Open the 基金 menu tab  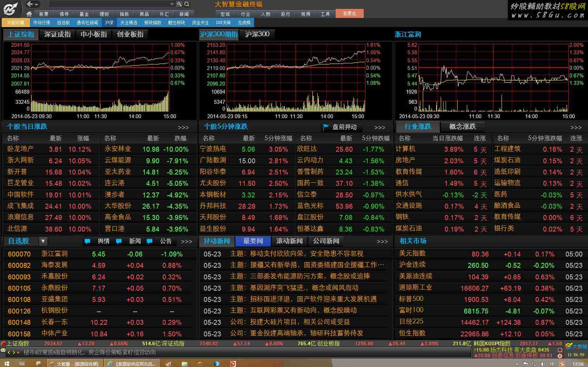(84, 14)
